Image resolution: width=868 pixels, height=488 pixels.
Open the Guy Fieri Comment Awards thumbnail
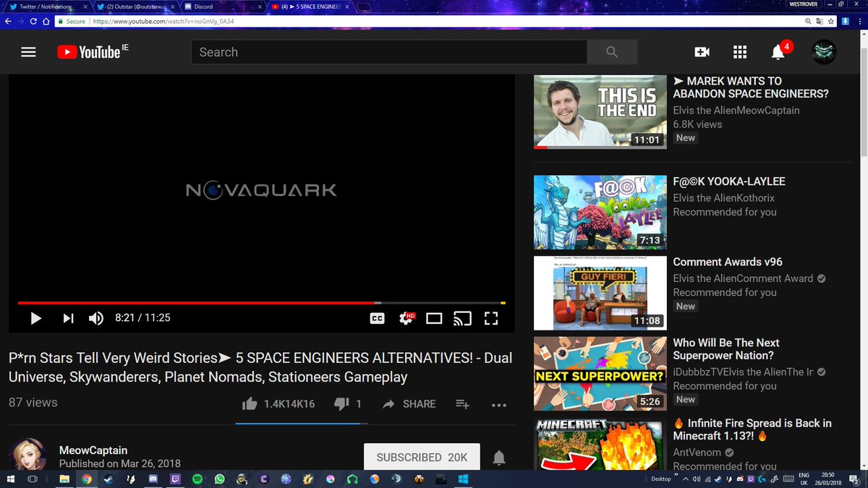tap(600, 293)
